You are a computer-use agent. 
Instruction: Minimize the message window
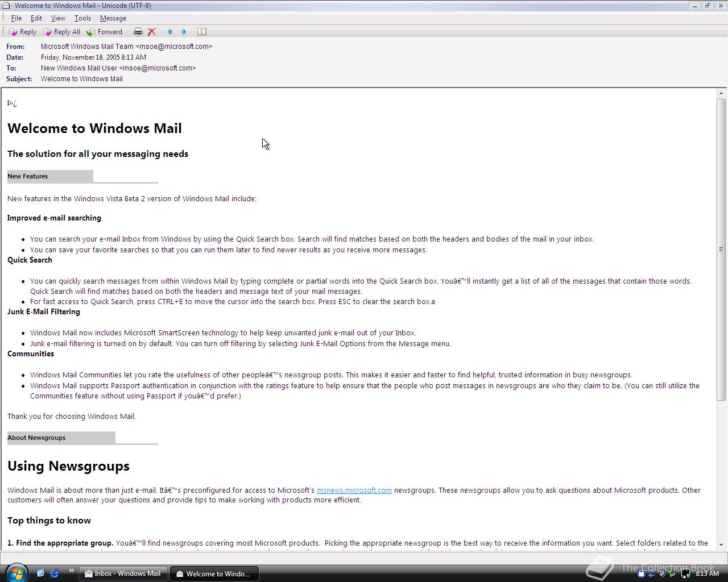click(695, 6)
